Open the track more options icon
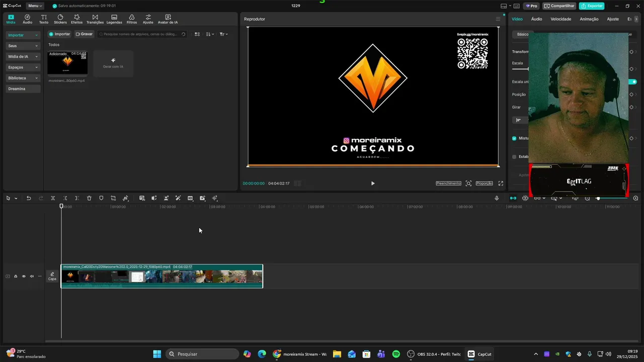Screen dimensions: 644x362 click(40, 276)
